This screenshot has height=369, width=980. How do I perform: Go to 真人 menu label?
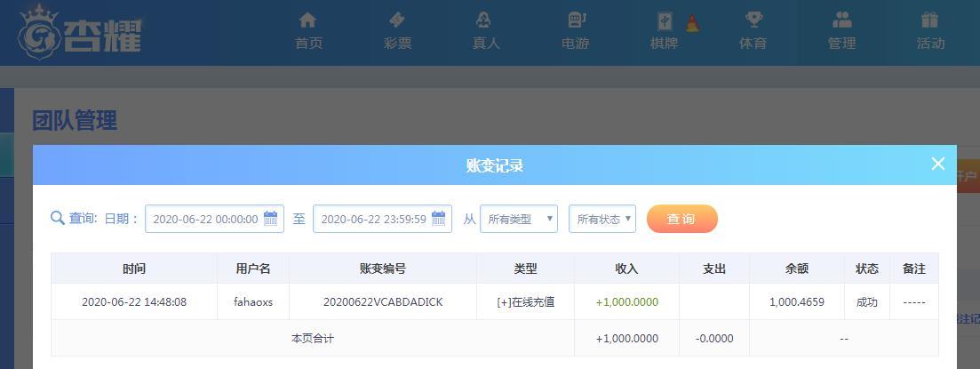point(486,44)
